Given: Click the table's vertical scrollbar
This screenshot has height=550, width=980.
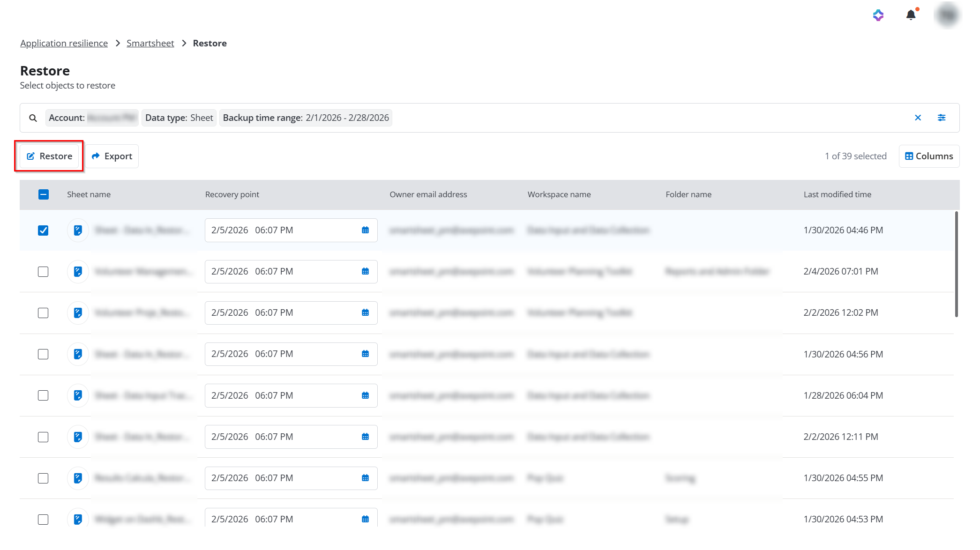Looking at the screenshot, I should click(x=956, y=264).
